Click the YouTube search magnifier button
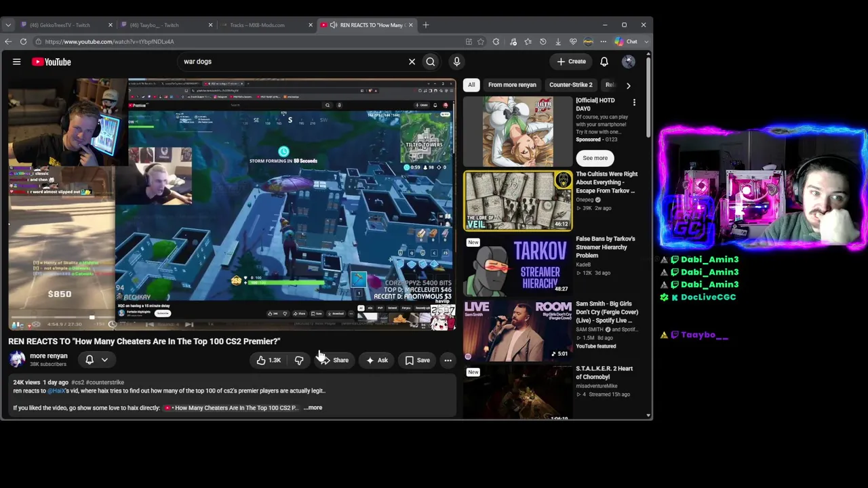This screenshot has width=868, height=488. [x=431, y=62]
